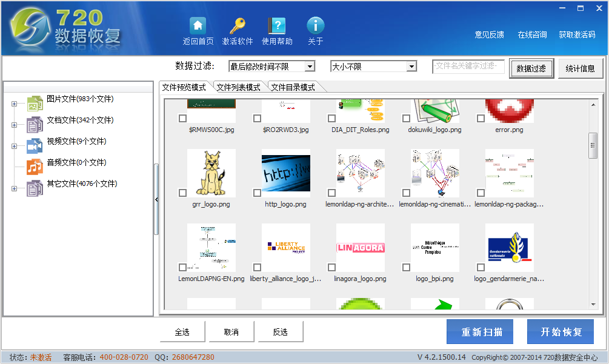Expand the 图片文件 tree node

coord(14,104)
